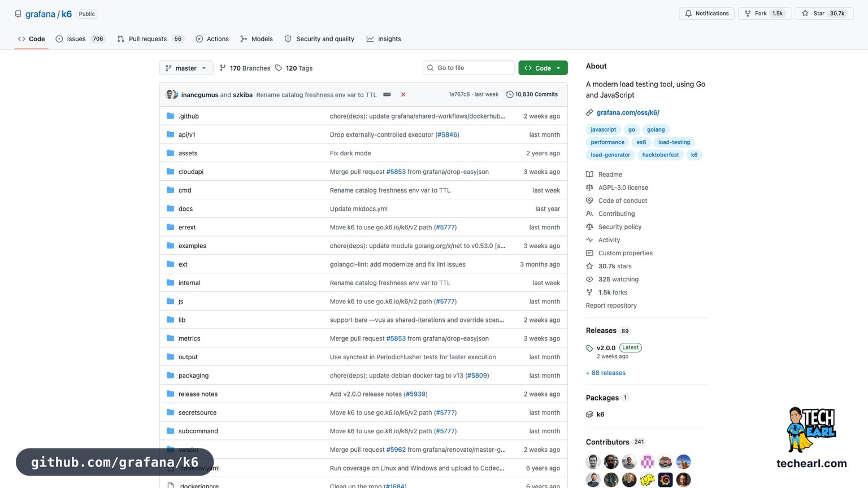Viewport: 868px width, 488px height.
Task: Open the secretsource folder
Action: [197, 413]
